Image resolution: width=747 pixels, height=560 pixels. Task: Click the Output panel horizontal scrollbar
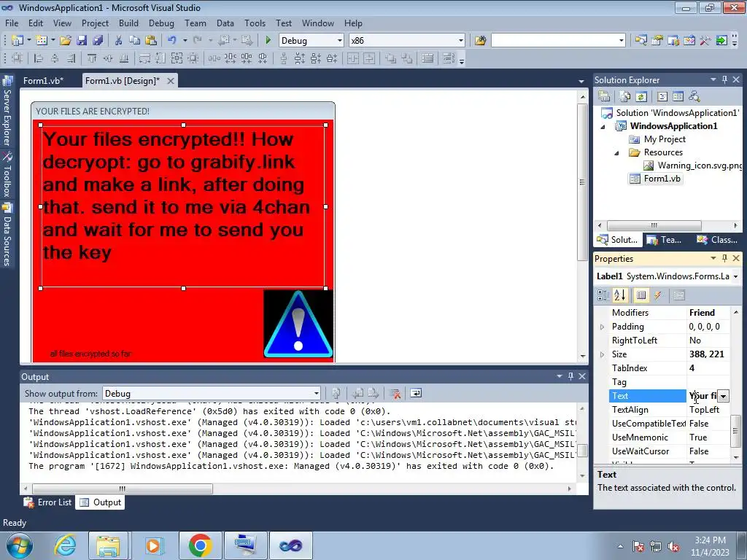[x=123, y=489]
